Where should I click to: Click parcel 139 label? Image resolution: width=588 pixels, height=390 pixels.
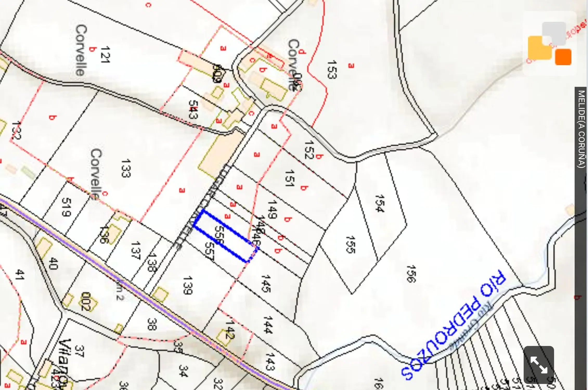(x=188, y=285)
